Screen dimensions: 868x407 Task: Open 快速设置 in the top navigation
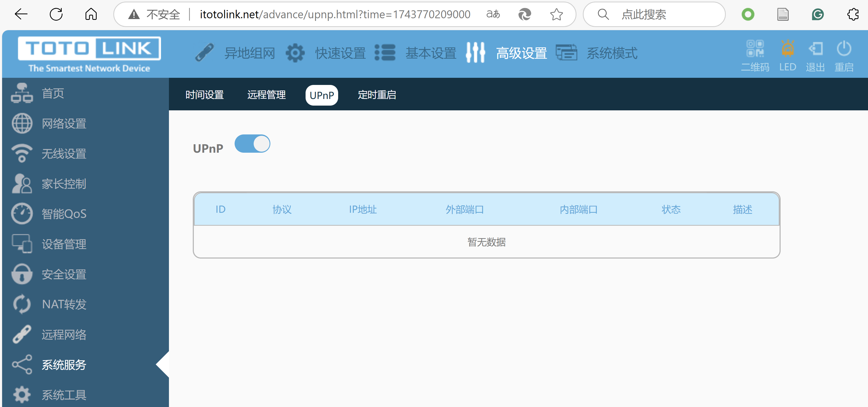click(x=340, y=53)
